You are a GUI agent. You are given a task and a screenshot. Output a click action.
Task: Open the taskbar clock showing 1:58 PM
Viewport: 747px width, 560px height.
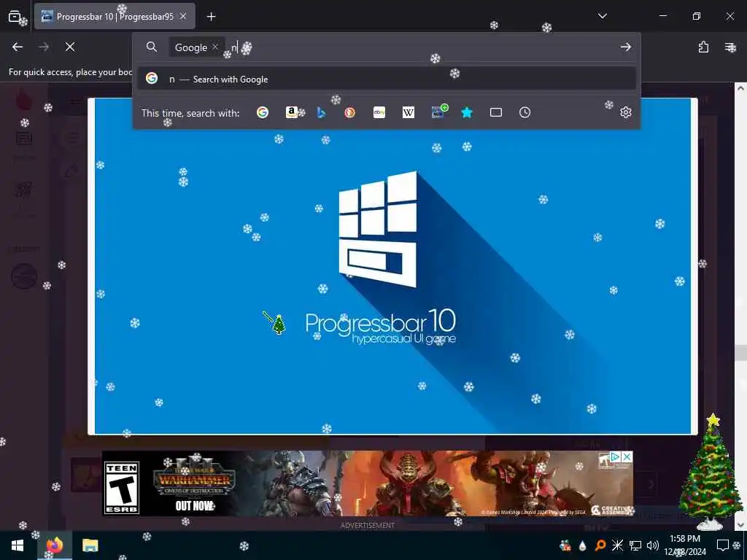(x=685, y=545)
